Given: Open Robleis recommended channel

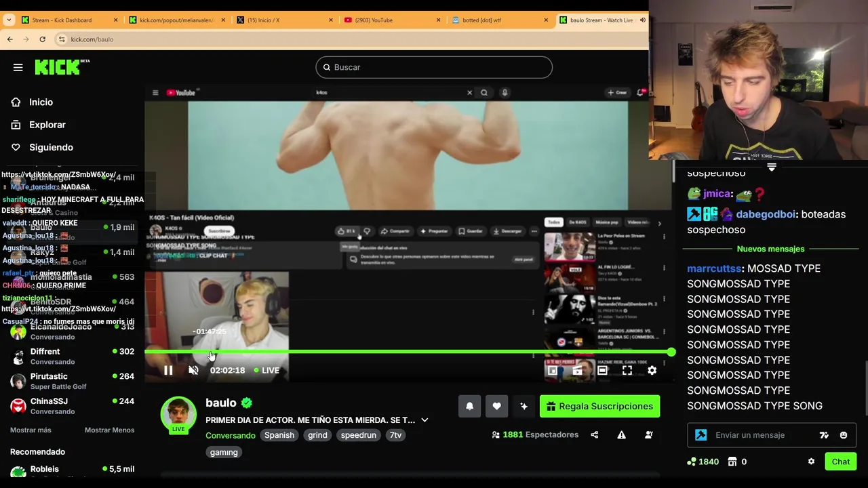Looking at the screenshot, I should [72, 470].
